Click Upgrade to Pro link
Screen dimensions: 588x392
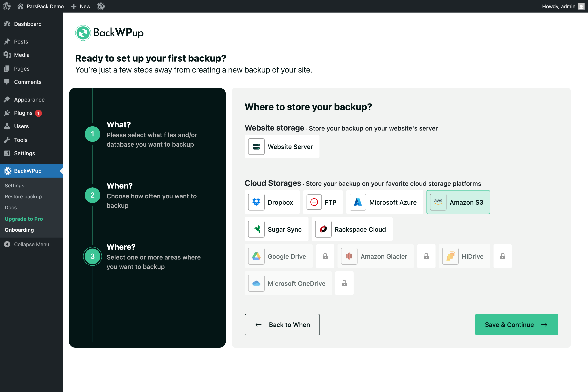tap(24, 219)
